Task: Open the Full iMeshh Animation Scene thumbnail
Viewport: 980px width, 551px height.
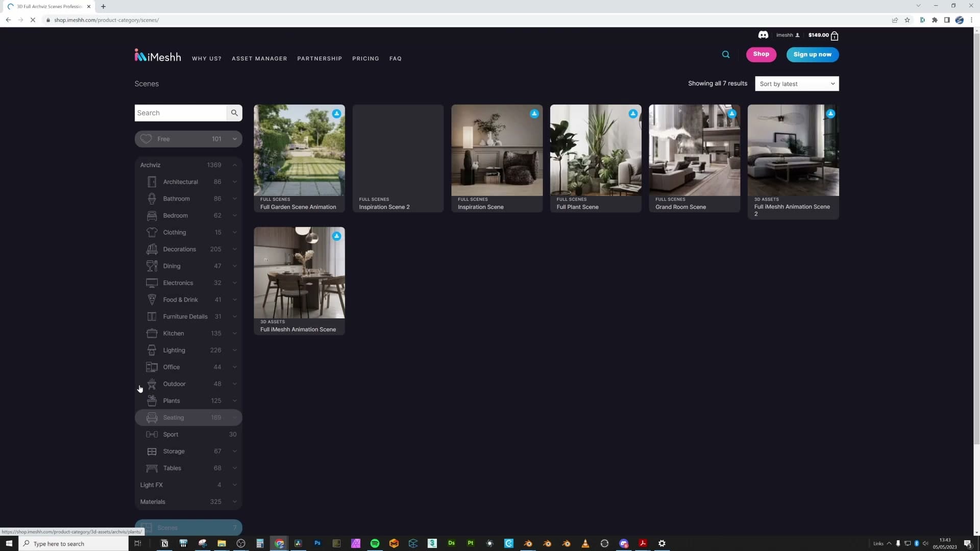Action: 299,272
